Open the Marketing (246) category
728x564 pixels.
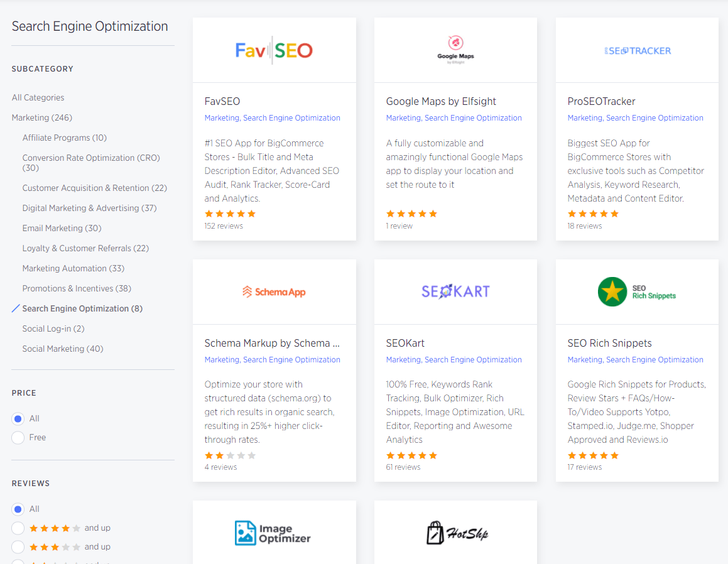pos(42,117)
